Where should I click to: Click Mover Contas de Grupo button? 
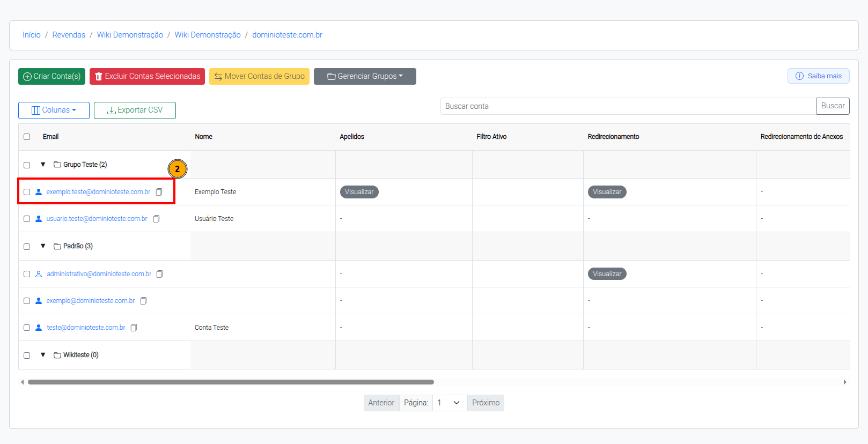point(259,76)
